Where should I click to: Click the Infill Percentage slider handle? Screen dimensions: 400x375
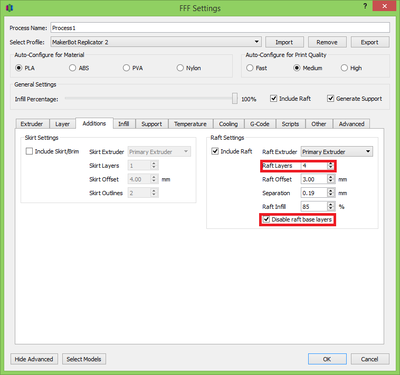pyautogui.click(x=235, y=98)
